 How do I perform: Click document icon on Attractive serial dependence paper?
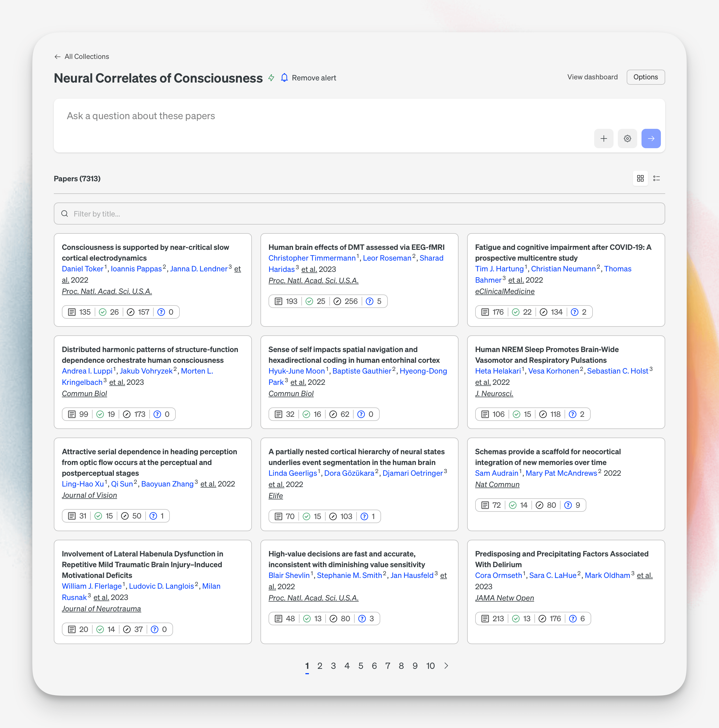(x=72, y=516)
